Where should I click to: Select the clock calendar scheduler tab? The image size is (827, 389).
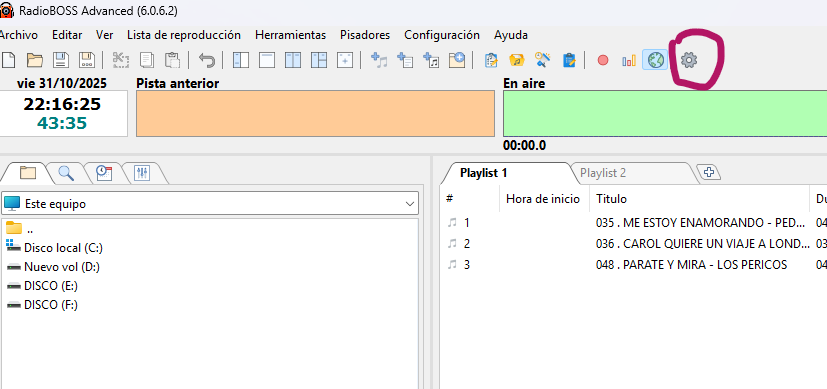click(104, 173)
